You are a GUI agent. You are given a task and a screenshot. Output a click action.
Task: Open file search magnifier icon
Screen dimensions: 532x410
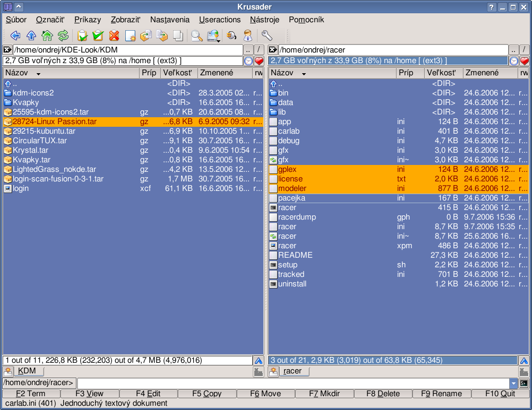(196, 35)
